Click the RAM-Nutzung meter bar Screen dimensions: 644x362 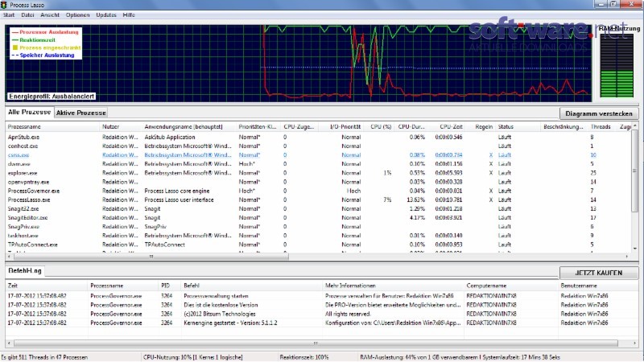pyautogui.click(x=617, y=66)
